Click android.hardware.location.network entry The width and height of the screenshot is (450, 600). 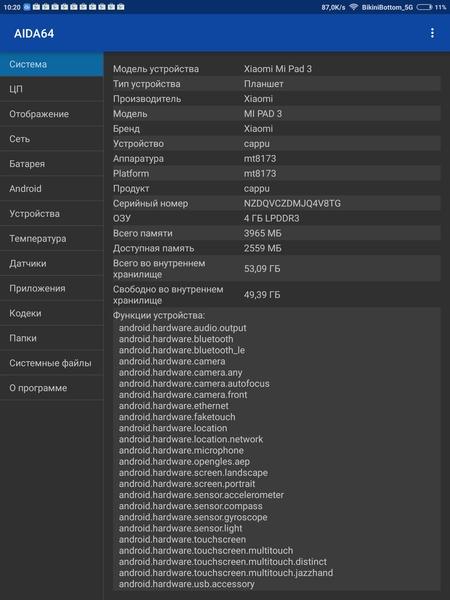(191, 439)
